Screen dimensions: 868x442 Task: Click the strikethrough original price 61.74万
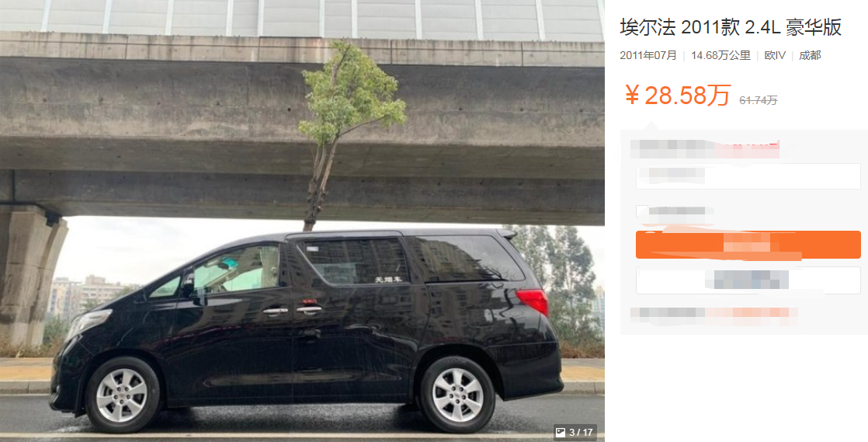pyautogui.click(x=759, y=100)
